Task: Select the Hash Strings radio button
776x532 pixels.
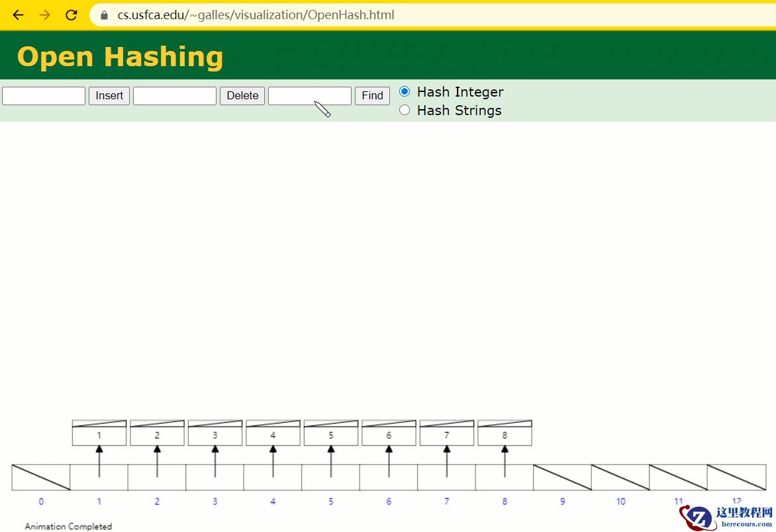Action: click(405, 110)
